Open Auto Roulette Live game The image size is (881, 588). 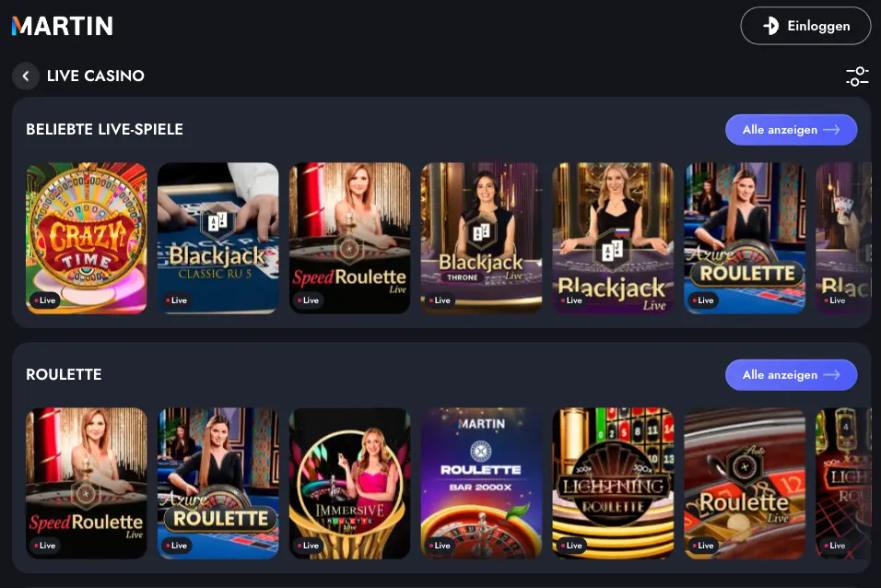(745, 483)
